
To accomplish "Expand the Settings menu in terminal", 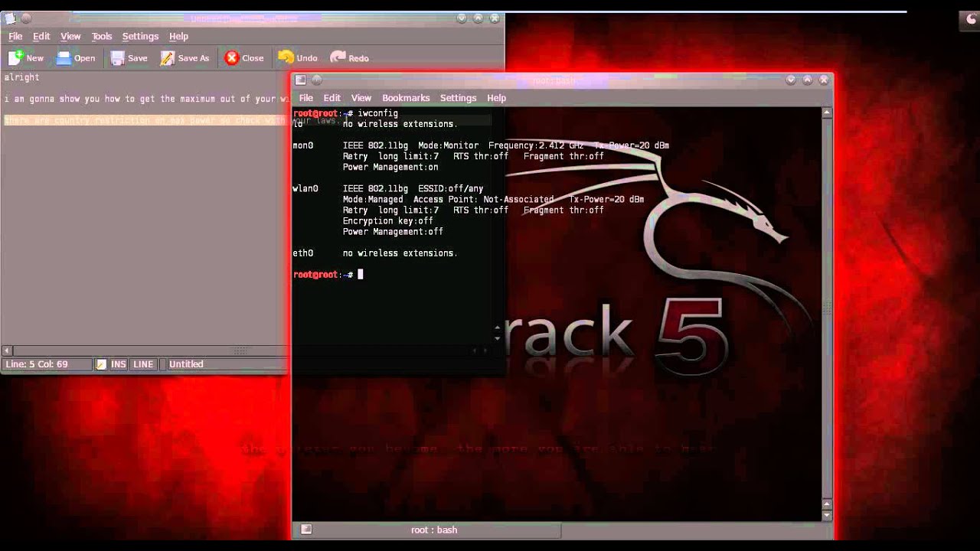I will (x=458, y=98).
